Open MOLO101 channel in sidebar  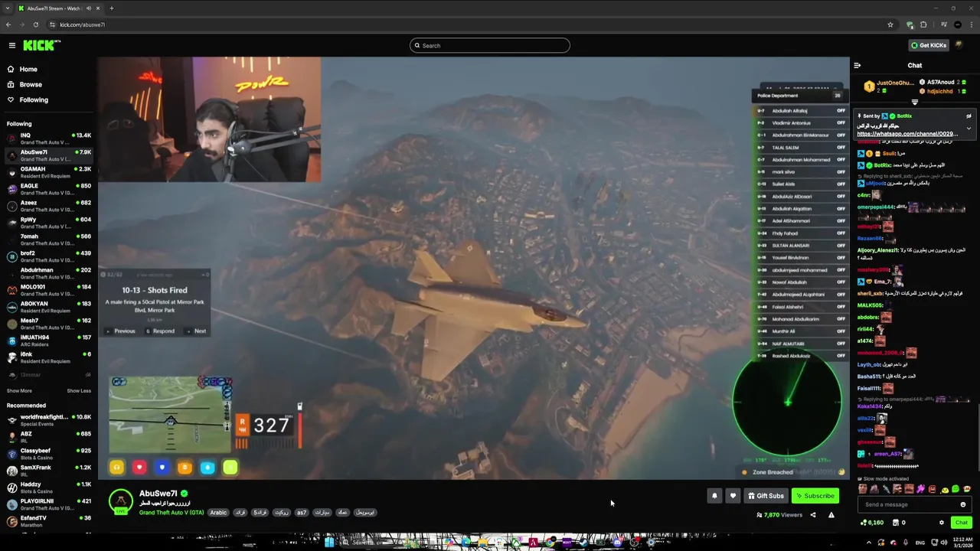[x=48, y=290]
